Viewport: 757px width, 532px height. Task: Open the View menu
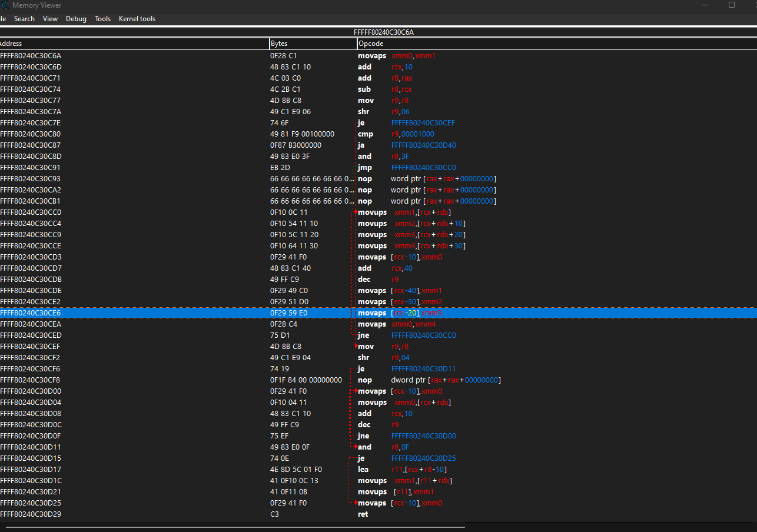pos(51,19)
